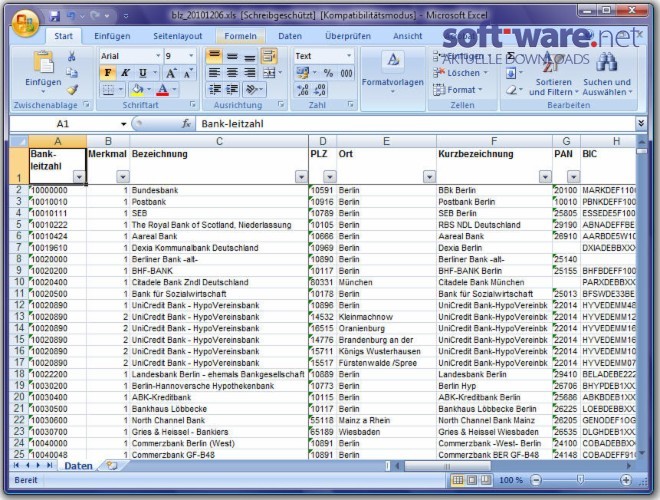Screen dimensions: 660x500
Task: Toggle middle vertical alignment
Action: 232,56
